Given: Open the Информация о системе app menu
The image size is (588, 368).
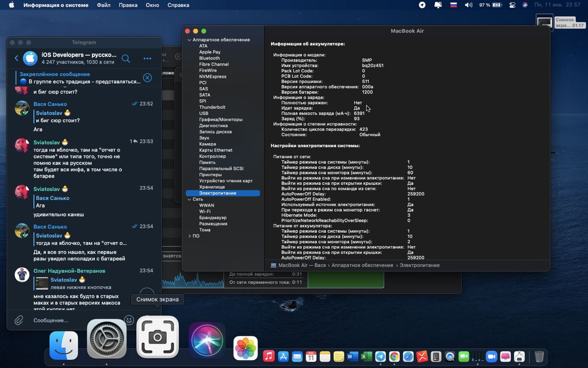Looking at the screenshot, I should [56, 5].
